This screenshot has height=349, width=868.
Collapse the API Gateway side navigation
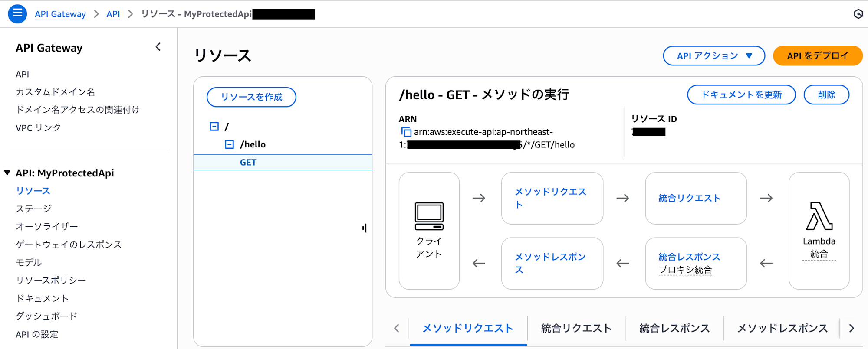coord(158,47)
